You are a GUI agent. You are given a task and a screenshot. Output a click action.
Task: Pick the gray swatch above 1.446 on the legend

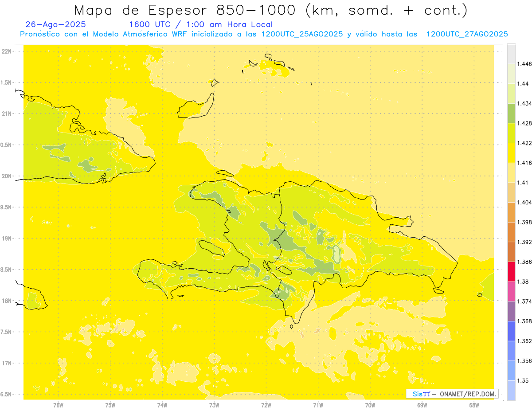click(511, 54)
